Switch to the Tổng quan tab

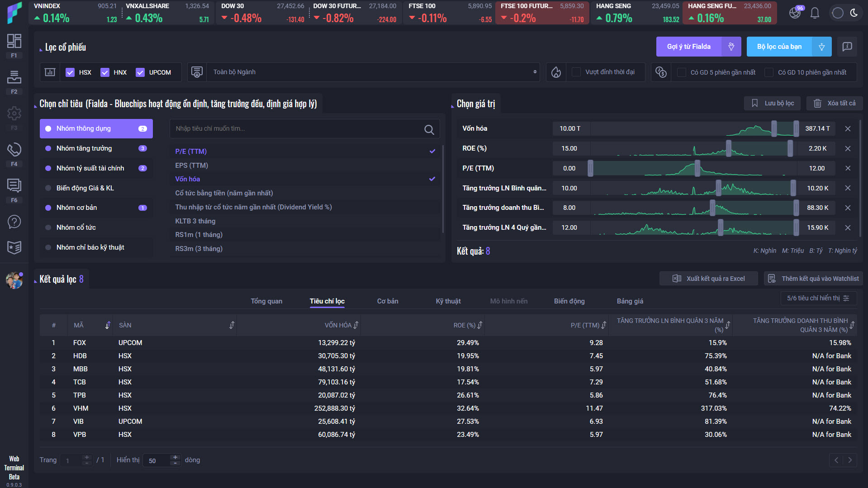[266, 301]
